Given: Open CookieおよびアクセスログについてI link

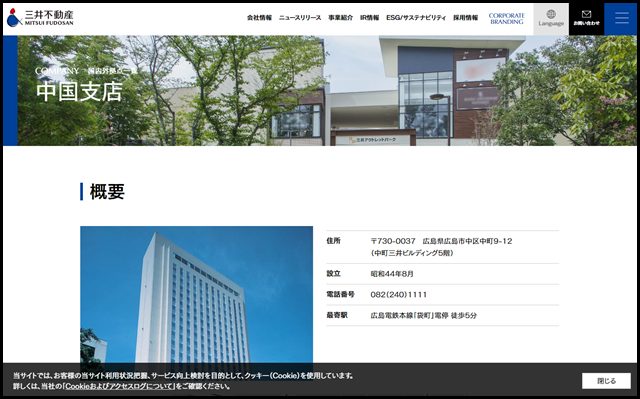Looking at the screenshot, I should 120,386.
